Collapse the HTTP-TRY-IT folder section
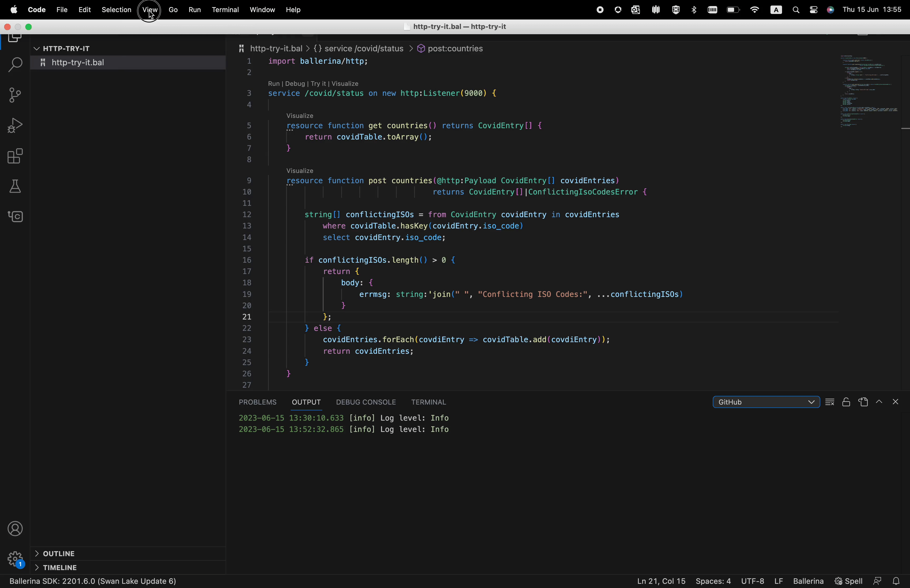This screenshot has width=910, height=588. coord(128,48)
